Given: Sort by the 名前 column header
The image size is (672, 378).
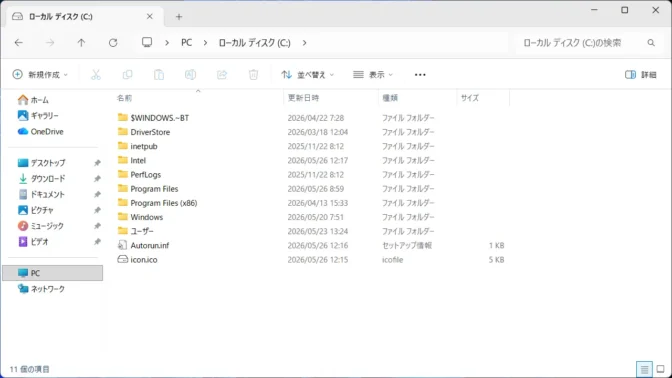Looking at the screenshot, I should pos(125,98).
